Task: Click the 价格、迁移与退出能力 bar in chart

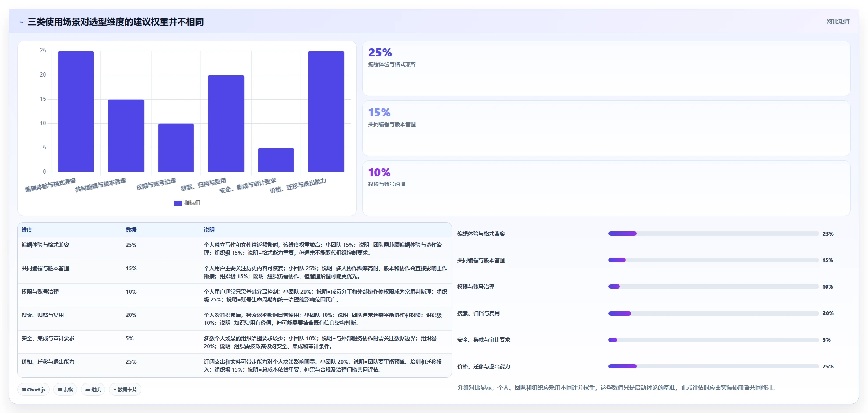Action: pos(326,112)
